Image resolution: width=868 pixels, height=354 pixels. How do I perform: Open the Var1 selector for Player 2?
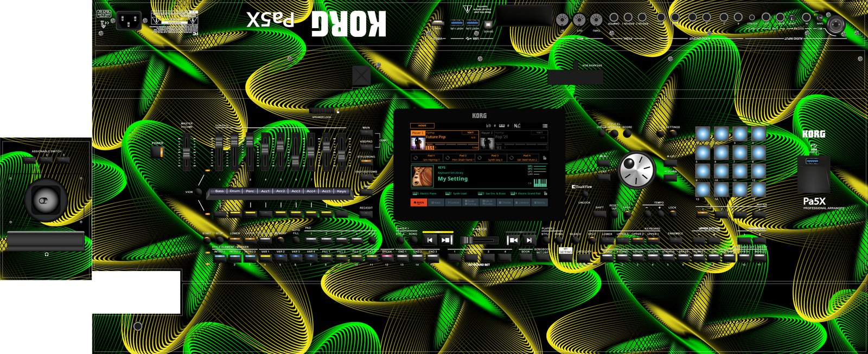pos(539,132)
